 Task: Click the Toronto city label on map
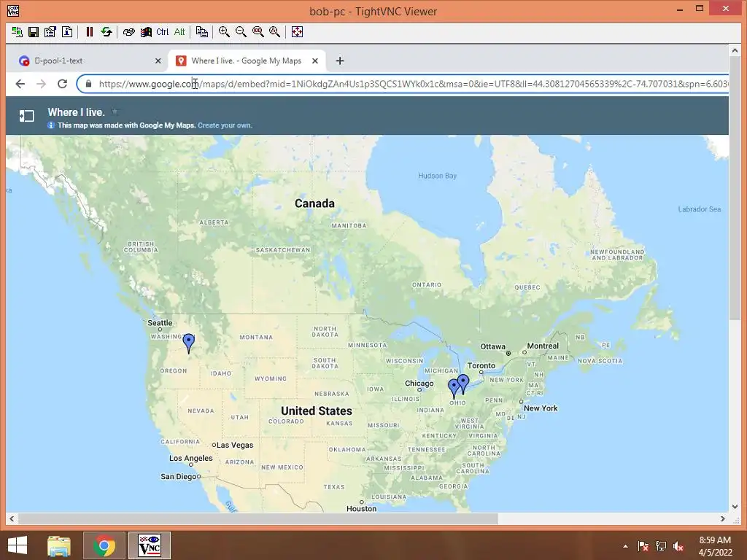(x=481, y=365)
